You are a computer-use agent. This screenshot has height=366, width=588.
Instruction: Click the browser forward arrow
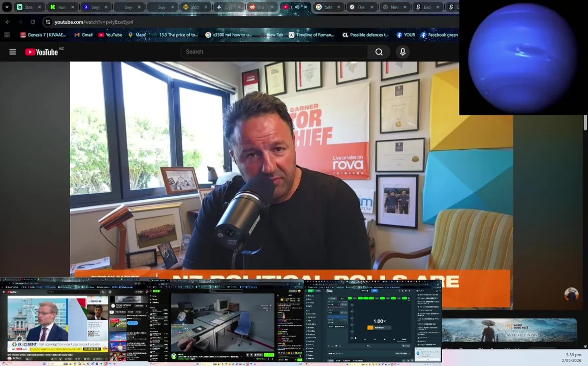coord(20,22)
